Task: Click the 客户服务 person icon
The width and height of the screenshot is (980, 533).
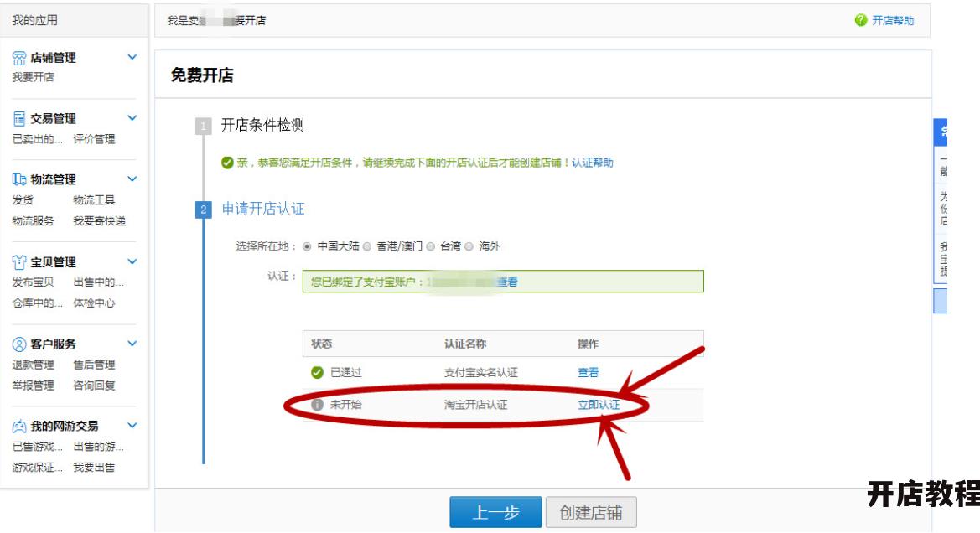Action: pos(19,344)
